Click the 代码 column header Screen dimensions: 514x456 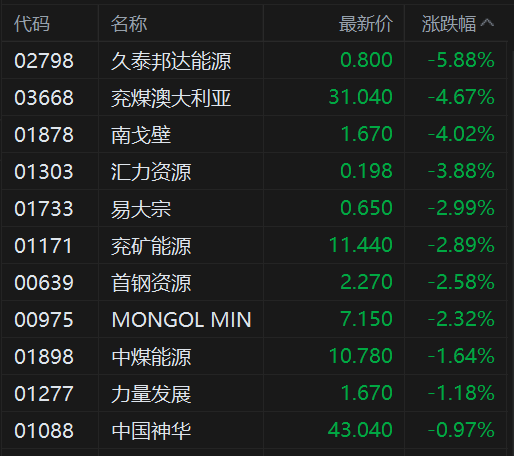pyautogui.click(x=32, y=24)
